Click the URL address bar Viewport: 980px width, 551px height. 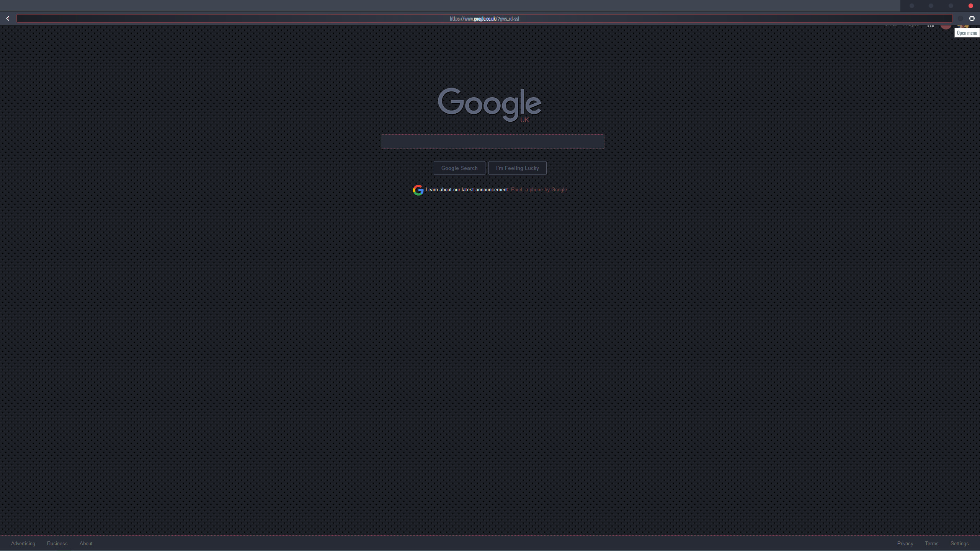pyautogui.click(x=484, y=18)
